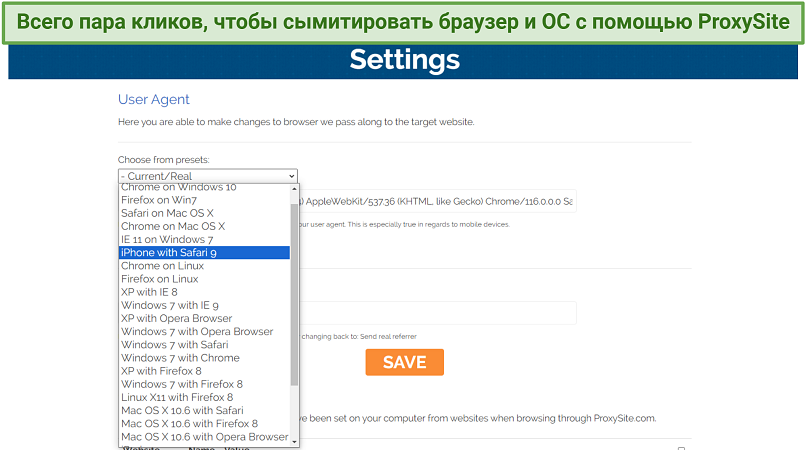The height and width of the screenshot is (450, 806).
Task: Pick Windows 7 with Chrome
Action: click(x=205, y=358)
